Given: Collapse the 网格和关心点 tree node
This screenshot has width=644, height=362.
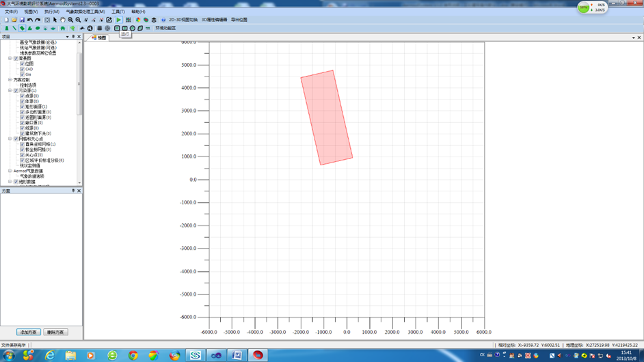Looking at the screenshot, I should [x=10, y=139].
